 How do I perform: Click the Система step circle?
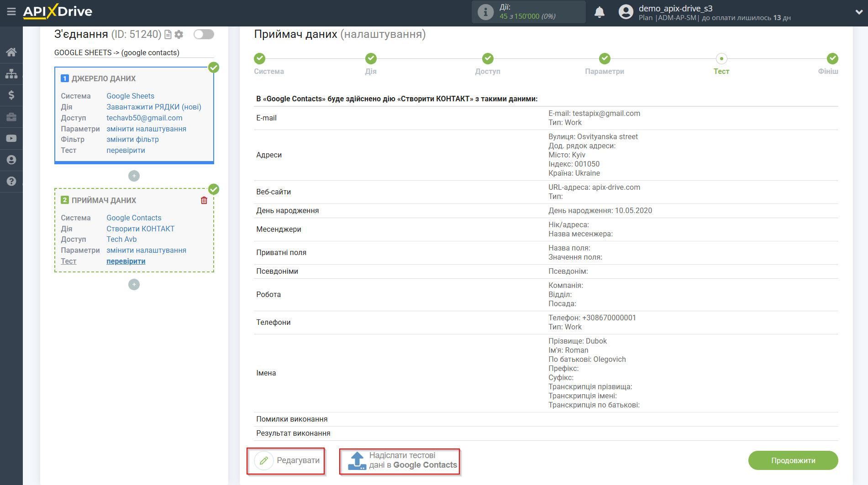pos(259,58)
